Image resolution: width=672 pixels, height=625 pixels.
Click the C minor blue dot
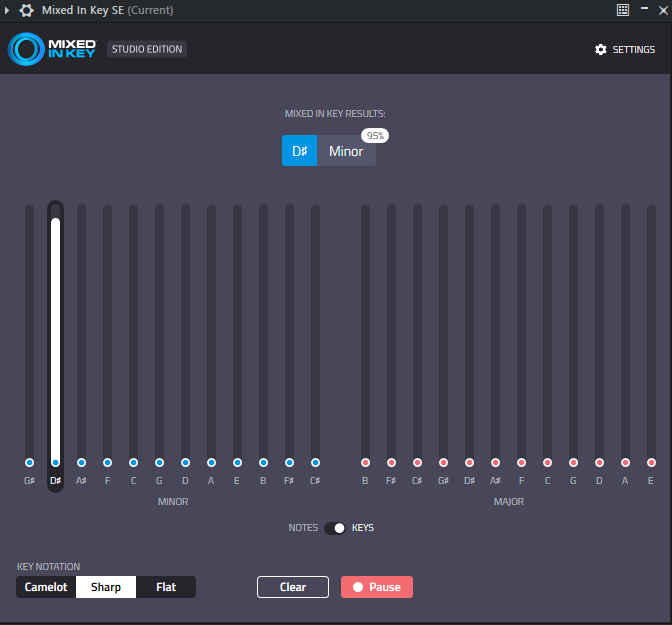[133, 463]
